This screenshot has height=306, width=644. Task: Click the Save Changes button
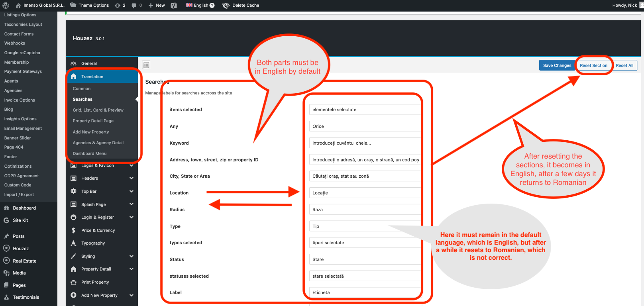click(x=557, y=65)
